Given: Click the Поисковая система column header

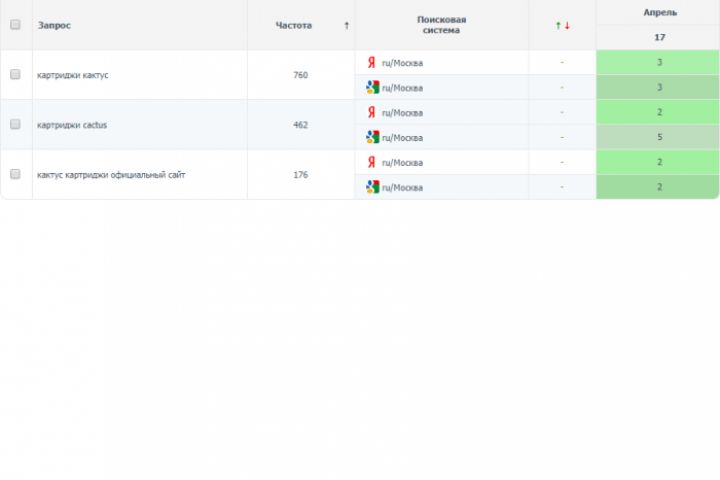Looking at the screenshot, I should pos(441,25).
